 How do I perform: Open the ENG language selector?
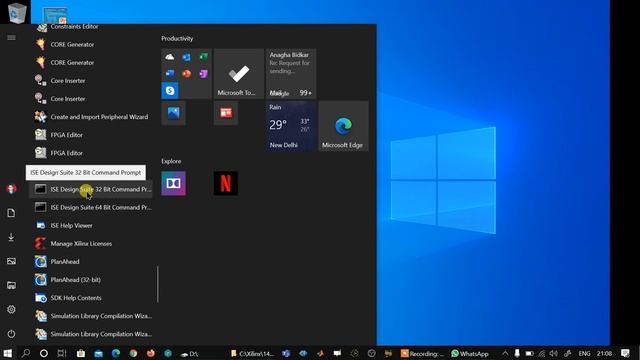click(584, 353)
